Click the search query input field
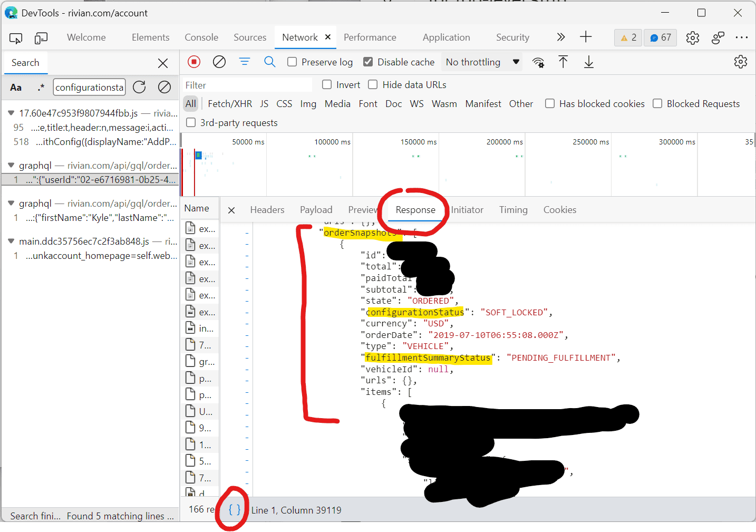This screenshot has height=532, width=756. click(x=90, y=87)
